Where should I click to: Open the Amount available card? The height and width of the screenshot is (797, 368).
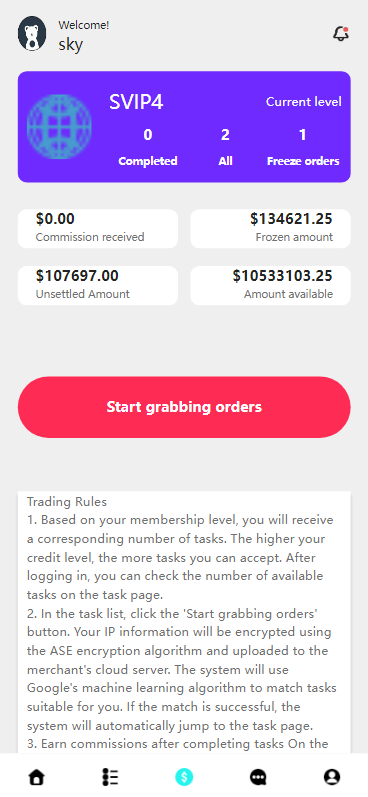coord(270,285)
